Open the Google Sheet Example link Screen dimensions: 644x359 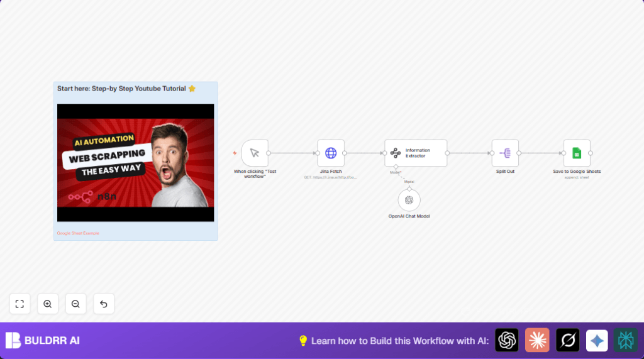pos(78,233)
